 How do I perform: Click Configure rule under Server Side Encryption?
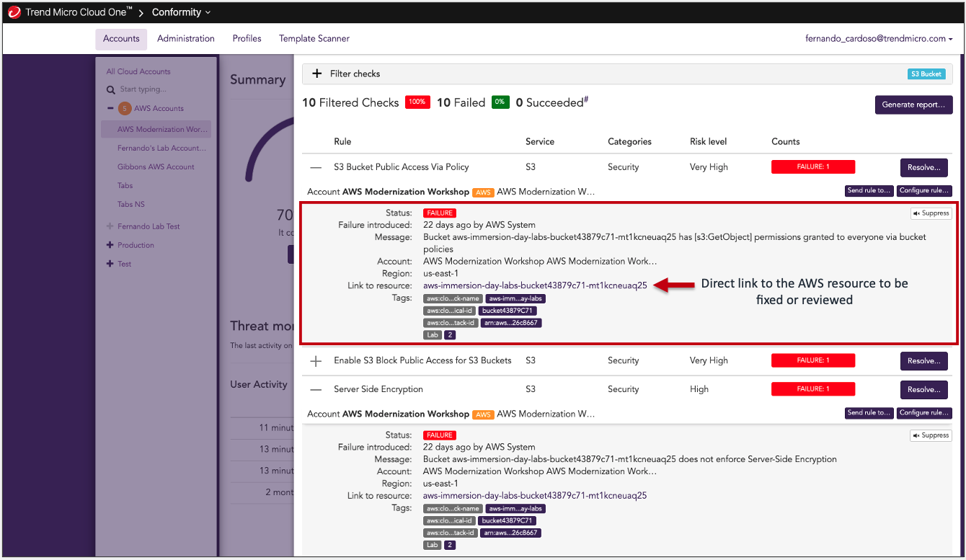pyautogui.click(x=924, y=413)
